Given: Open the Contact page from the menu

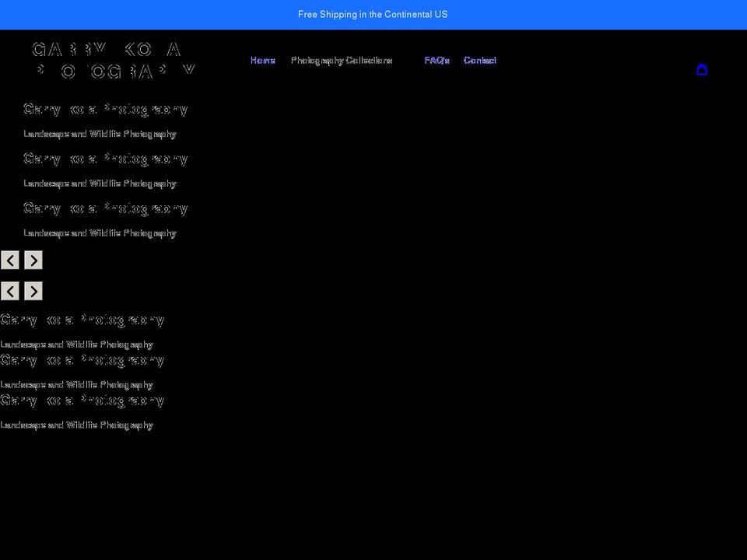Looking at the screenshot, I should point(479,60).
